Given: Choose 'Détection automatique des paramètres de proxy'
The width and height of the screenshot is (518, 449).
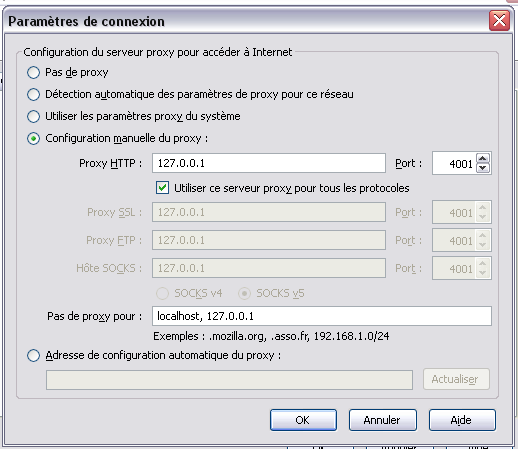Looking at the screenshot, I should coord(33,94).
